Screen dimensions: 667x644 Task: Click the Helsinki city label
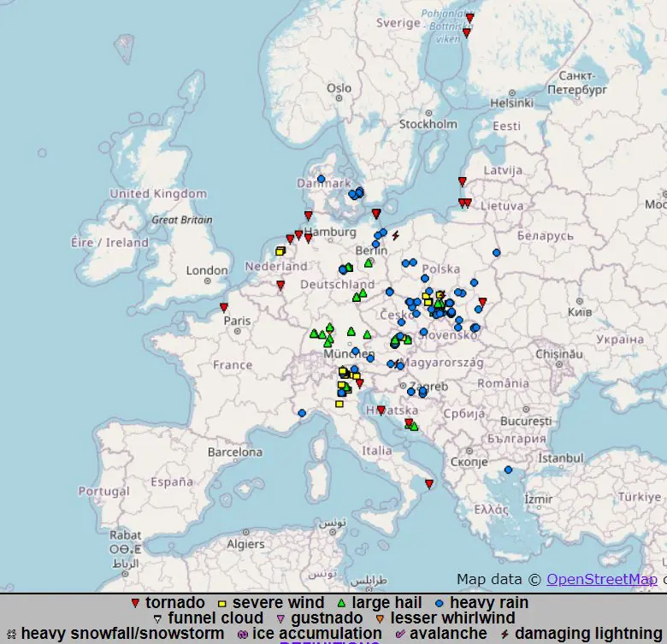click(x=511, y=103)
